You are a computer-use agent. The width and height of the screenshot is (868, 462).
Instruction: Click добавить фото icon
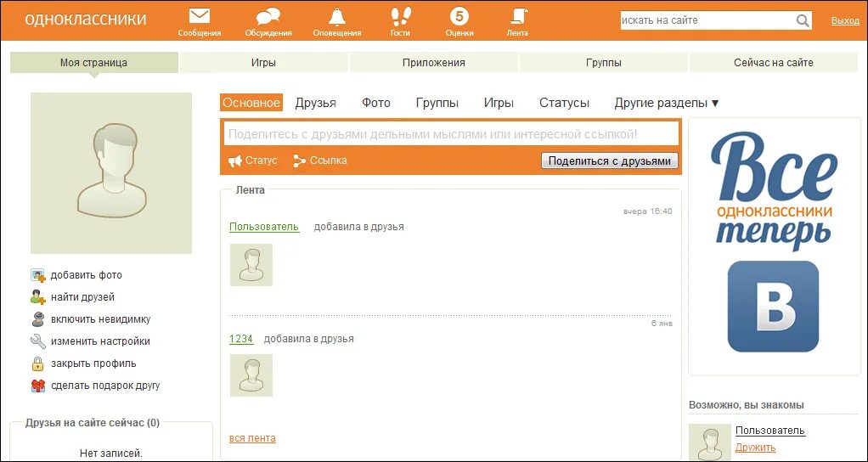tap(37, 275)
